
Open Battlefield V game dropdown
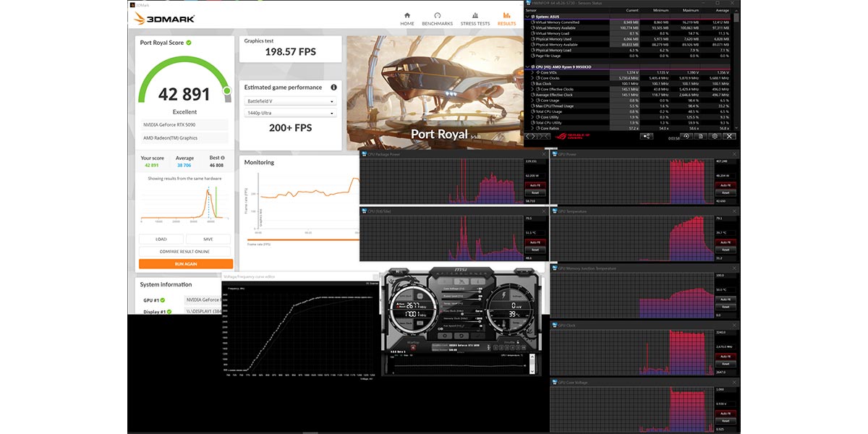290,101
